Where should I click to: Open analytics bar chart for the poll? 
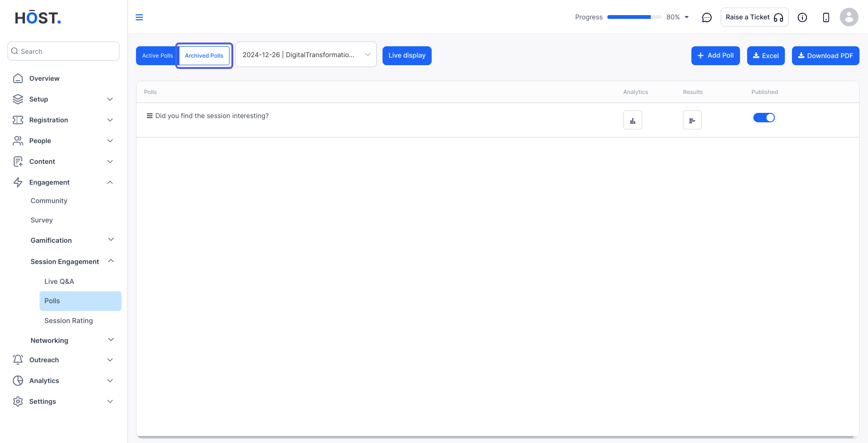coord(633,120)
